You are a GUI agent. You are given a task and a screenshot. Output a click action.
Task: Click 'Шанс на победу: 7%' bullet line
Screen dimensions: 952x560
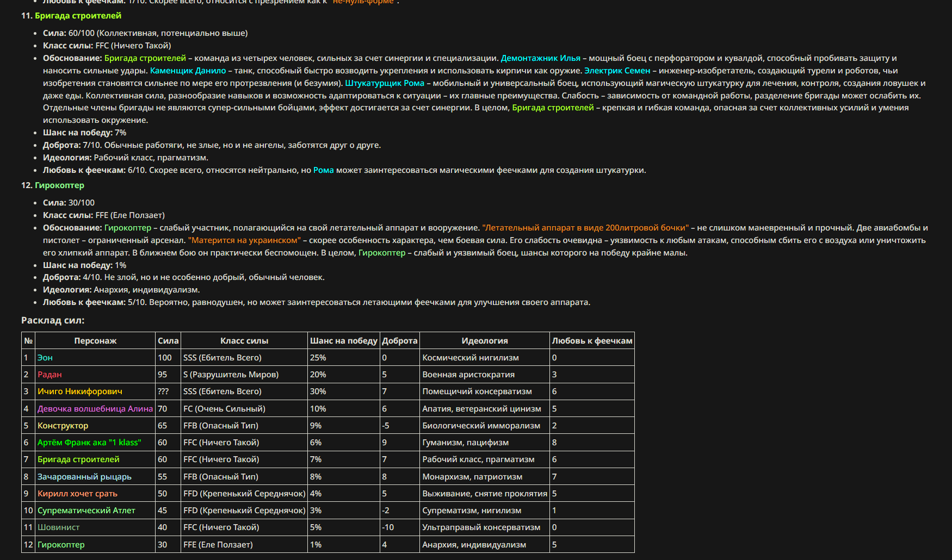pyautogui.click(x=84, y=133)
